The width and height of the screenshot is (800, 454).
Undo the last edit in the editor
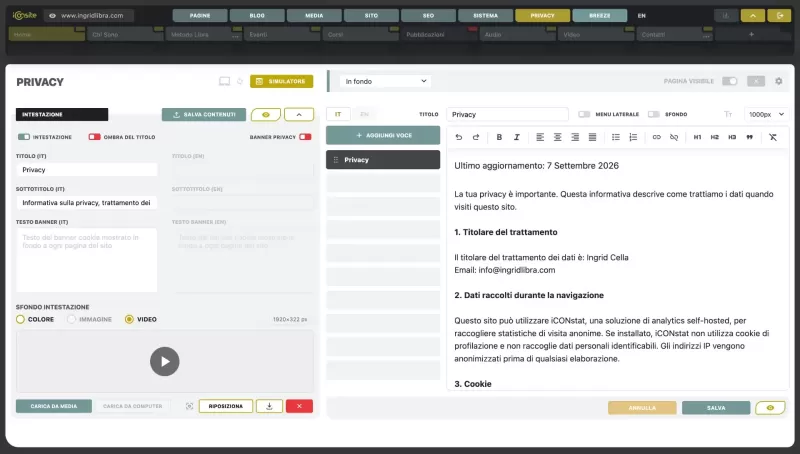tap(459, 137)
